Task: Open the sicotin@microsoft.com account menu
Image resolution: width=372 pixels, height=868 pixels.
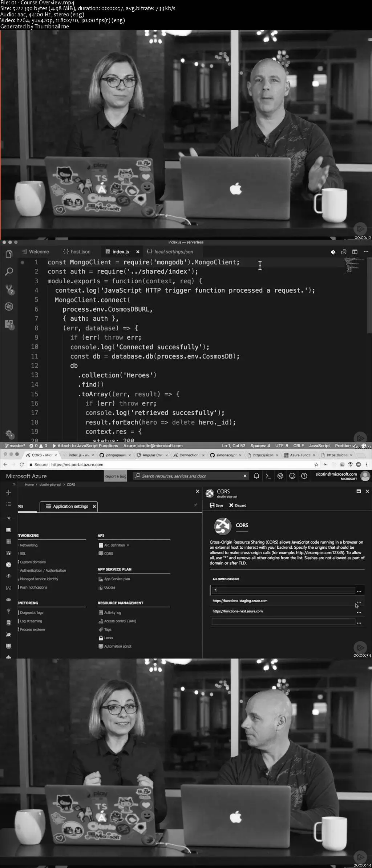Action: [x=343, y=476]
